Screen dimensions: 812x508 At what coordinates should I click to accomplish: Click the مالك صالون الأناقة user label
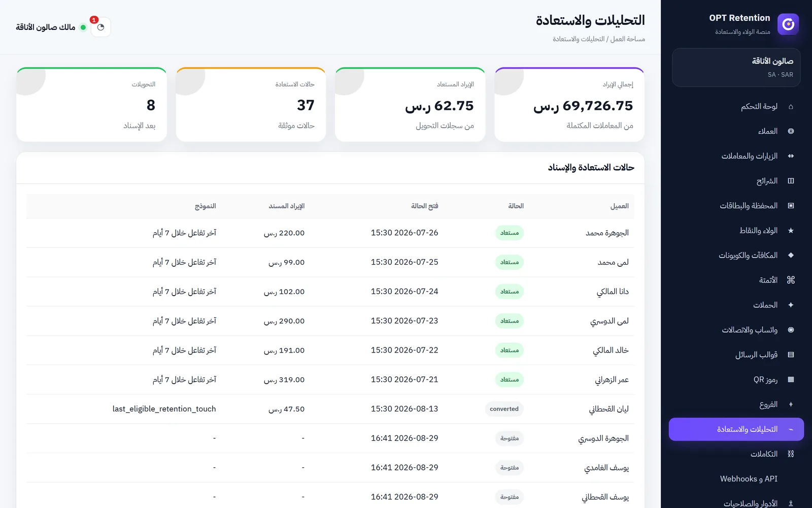tap(46, 27)
